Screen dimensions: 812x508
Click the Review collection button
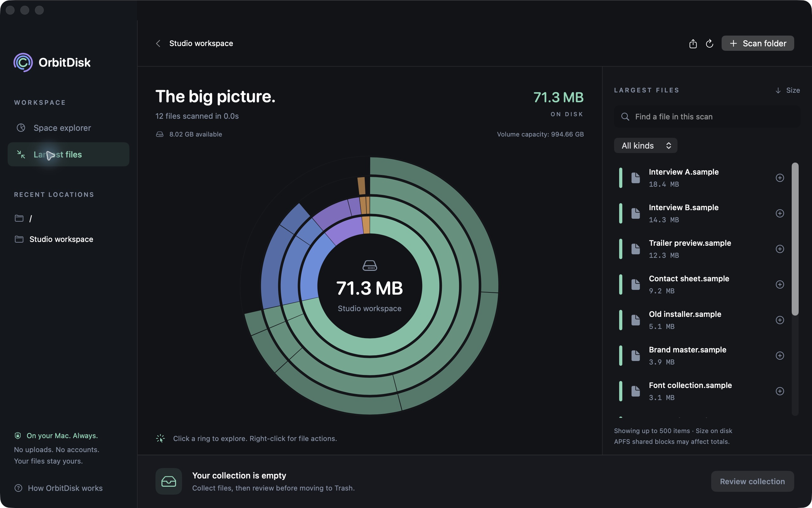point(752,481)
